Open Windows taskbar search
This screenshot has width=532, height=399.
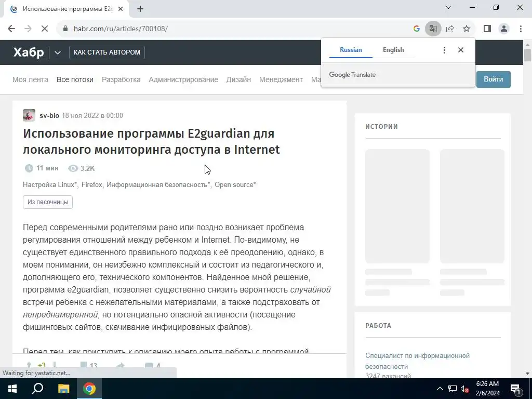[x=37, y=389]
